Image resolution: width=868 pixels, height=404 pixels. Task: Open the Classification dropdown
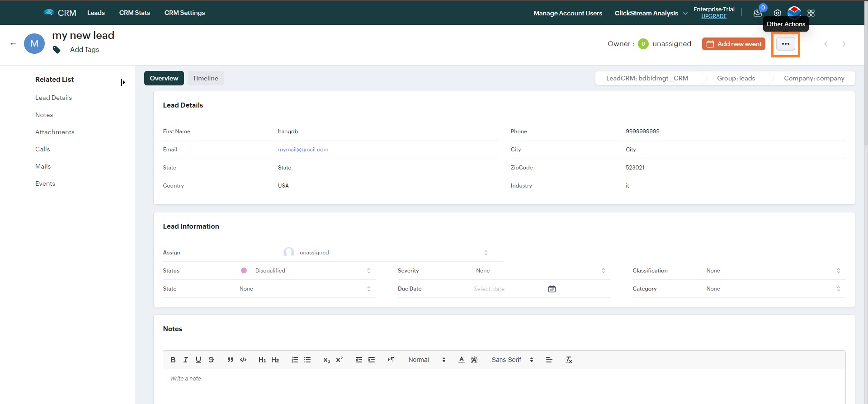(x=774, y=271)
